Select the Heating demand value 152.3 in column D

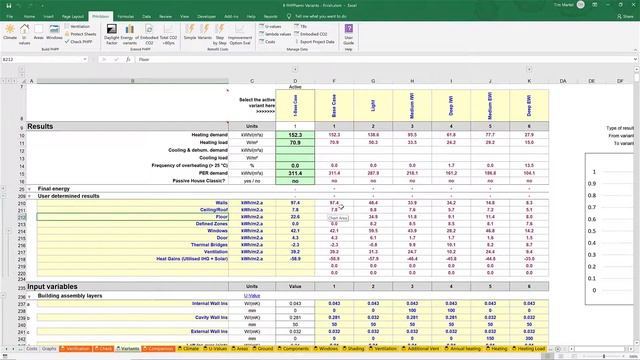click(295, 135)
